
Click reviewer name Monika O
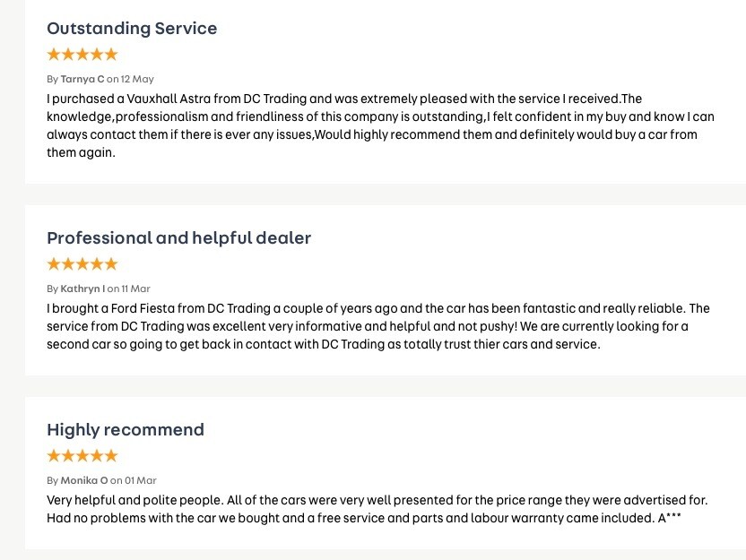tap(84, 480)
